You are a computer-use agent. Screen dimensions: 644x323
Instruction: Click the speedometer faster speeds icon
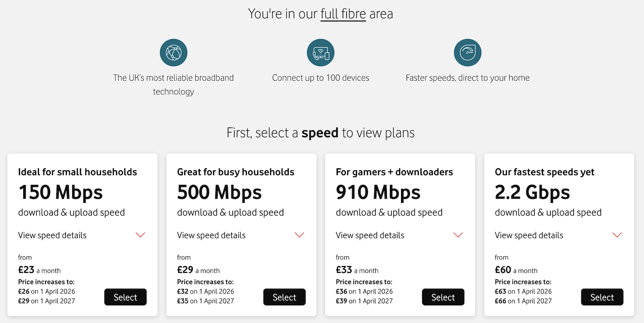(x=468, y=53)
